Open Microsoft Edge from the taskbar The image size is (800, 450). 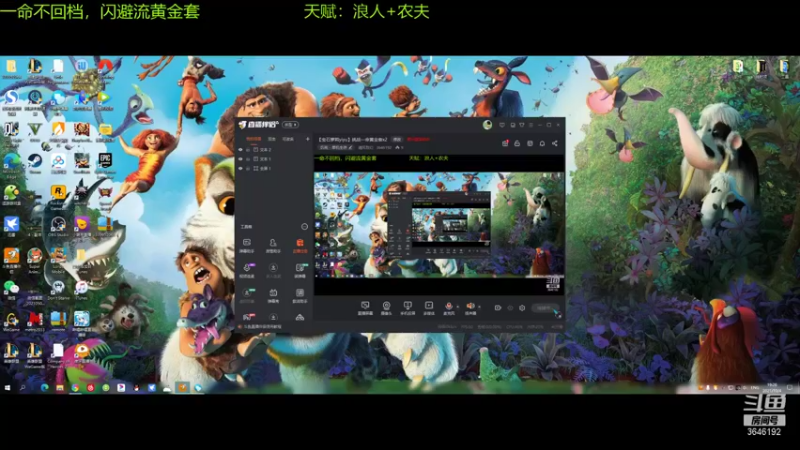[44, 388]
